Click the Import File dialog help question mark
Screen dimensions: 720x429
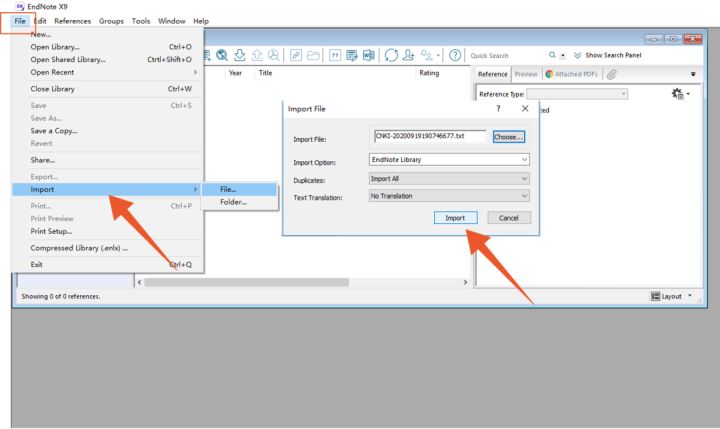[x=498, y=108]
